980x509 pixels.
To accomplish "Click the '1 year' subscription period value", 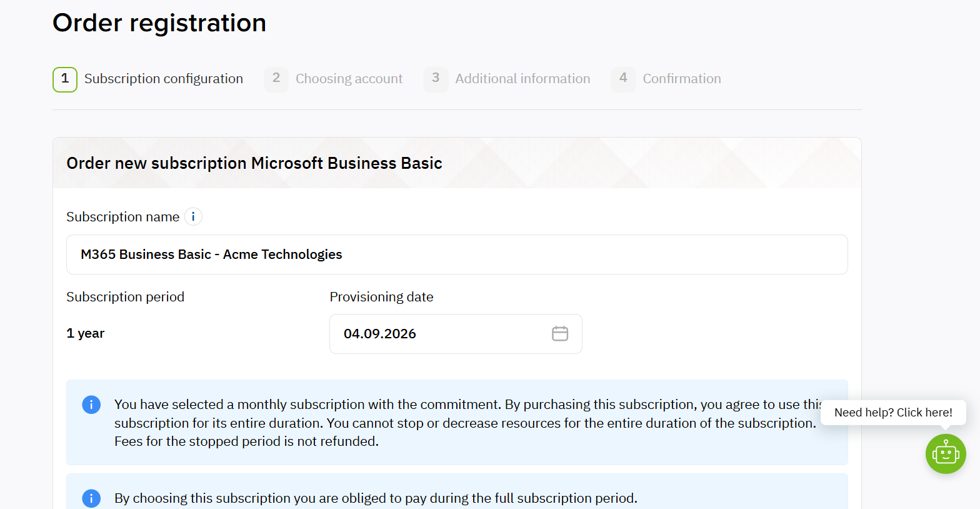I will point(86,333).
